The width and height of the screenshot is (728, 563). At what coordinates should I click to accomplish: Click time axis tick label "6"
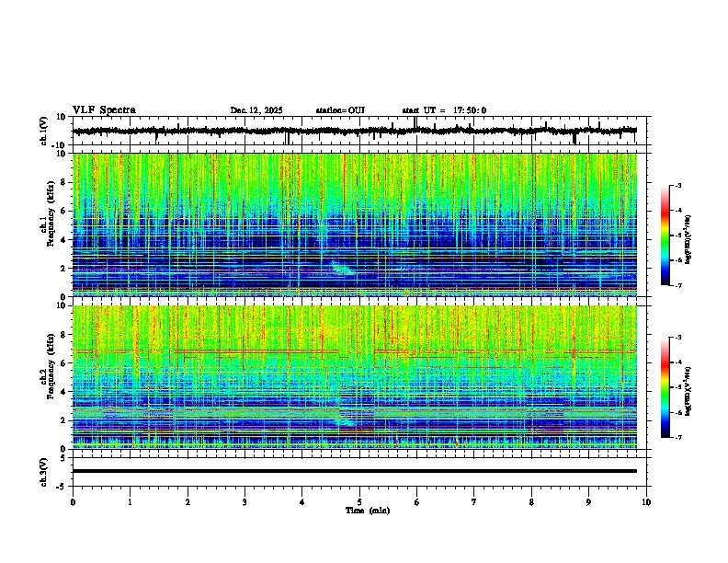pos(416,502)
